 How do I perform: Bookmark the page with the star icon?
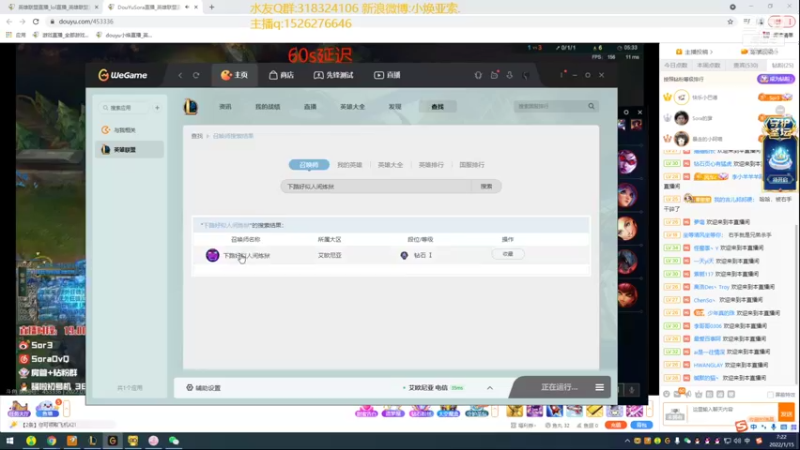tap(730, 21)
